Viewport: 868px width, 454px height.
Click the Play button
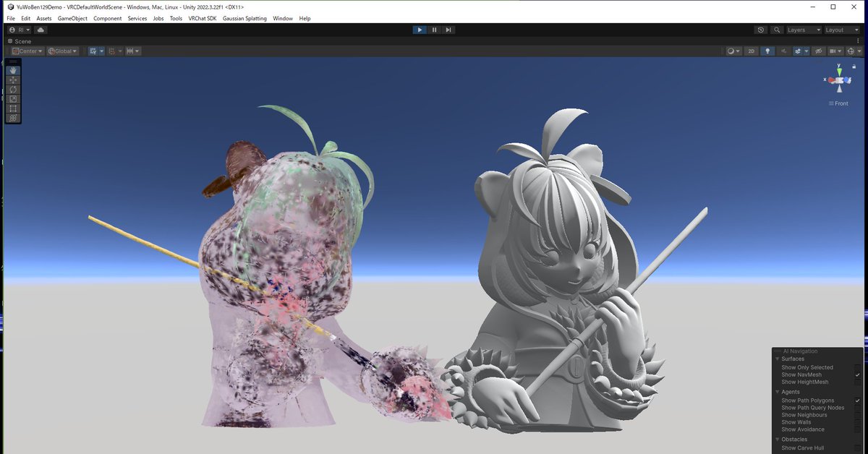pyautogui.click(x=420, y=30)
